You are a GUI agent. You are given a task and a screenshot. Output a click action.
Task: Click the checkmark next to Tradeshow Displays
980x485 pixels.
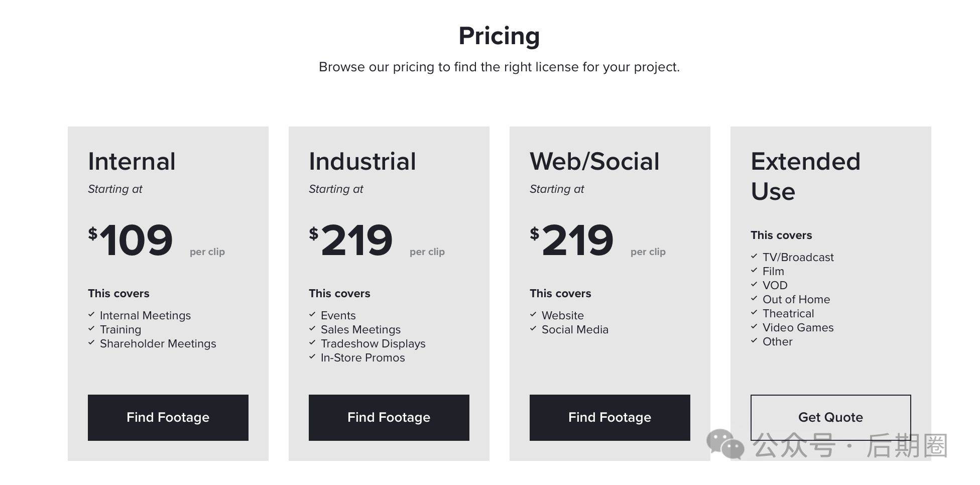click(312, 342)
